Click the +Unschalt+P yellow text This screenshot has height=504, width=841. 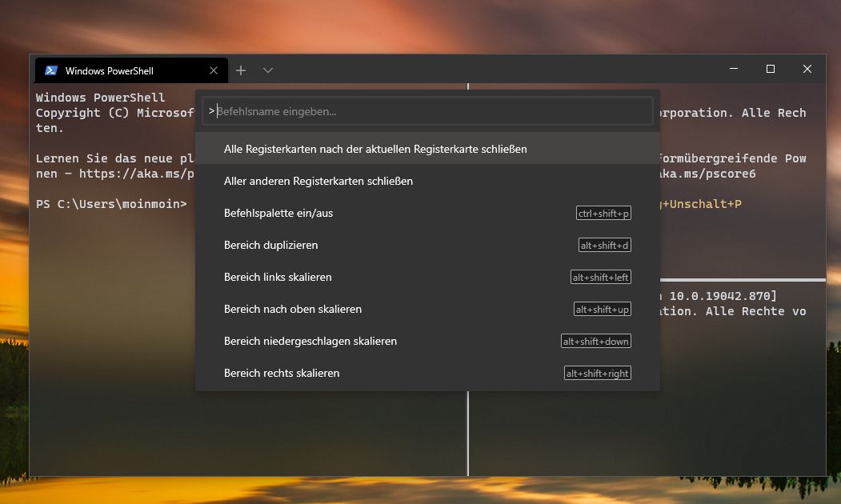point(702,204)
